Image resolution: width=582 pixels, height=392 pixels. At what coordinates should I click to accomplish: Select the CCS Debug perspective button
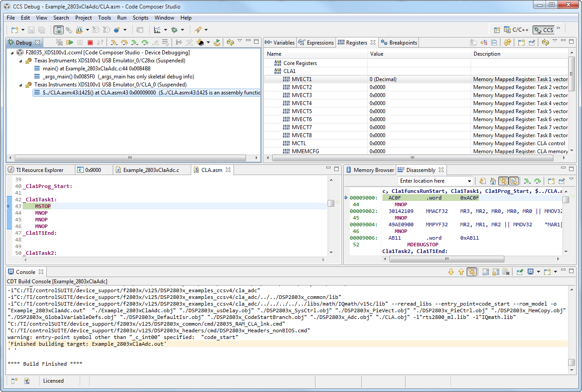pyautogui.click(x=544, y=30)
